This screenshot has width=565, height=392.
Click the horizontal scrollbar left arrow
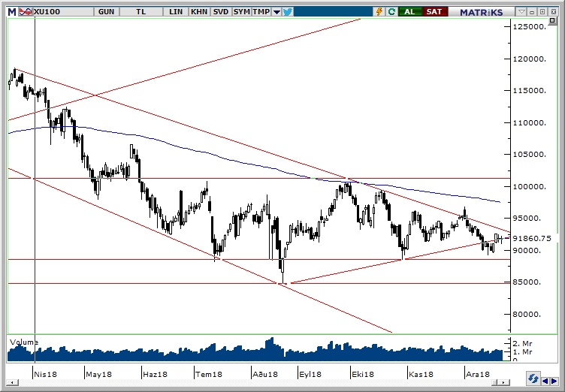pos(13,382)
